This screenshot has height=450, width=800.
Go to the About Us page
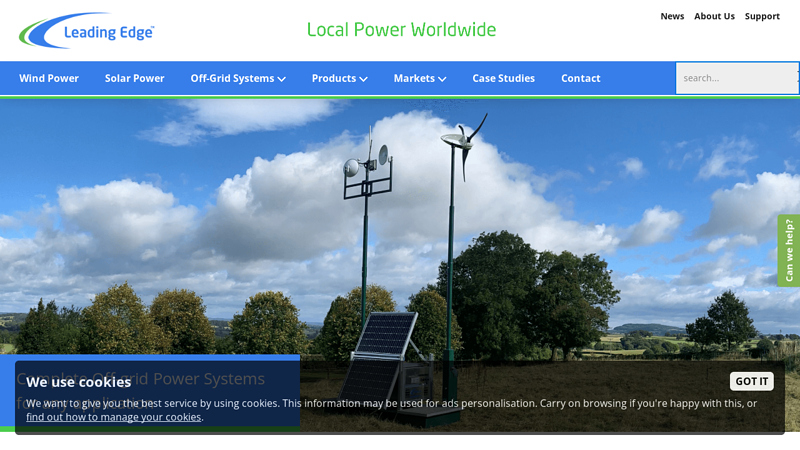(714, 16)
